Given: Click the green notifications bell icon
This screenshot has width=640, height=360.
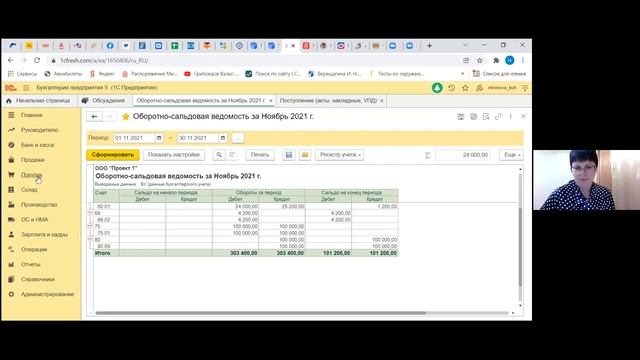Looking at the screenshot, I should coord(437,88).
